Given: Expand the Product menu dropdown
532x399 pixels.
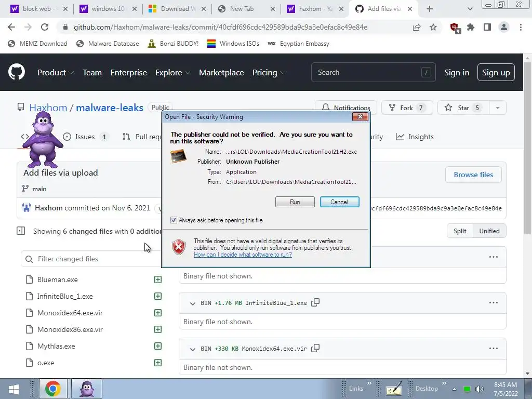Looking at the screenshot, I should pos(56,72).
